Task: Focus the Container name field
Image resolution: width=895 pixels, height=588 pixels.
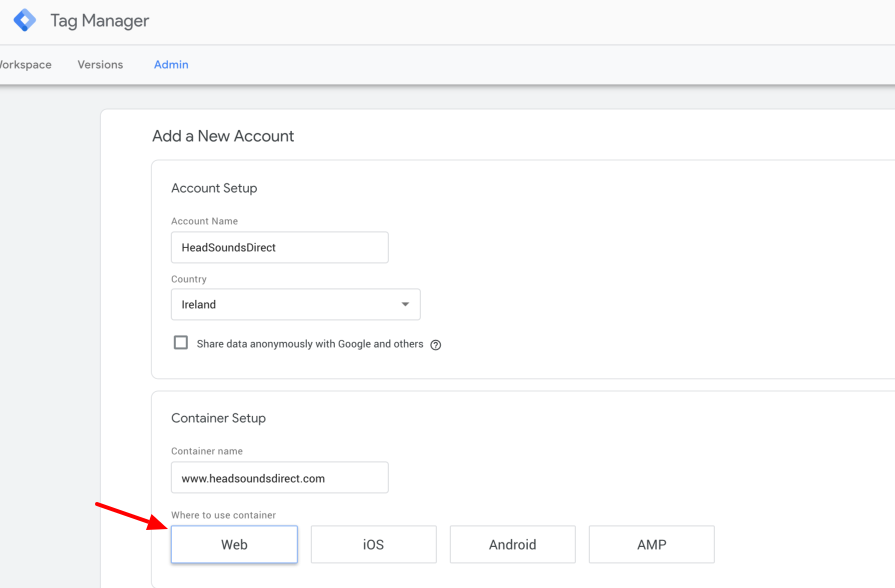Action: coord(279,477)
